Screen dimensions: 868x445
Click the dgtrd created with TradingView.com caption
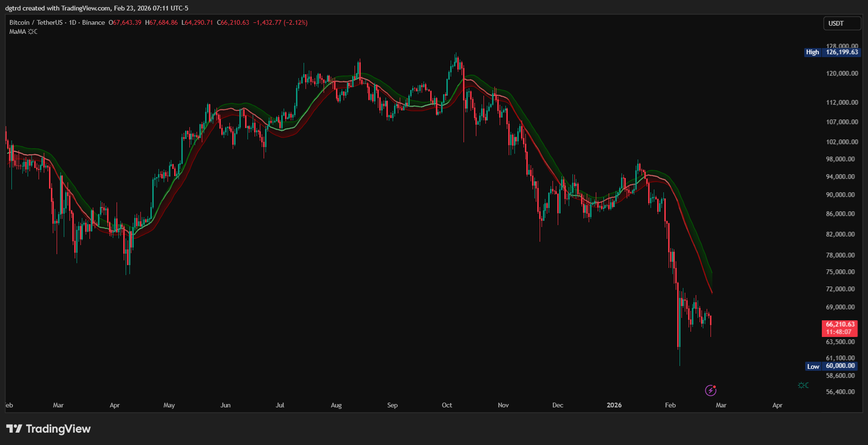tap(97, 8)
